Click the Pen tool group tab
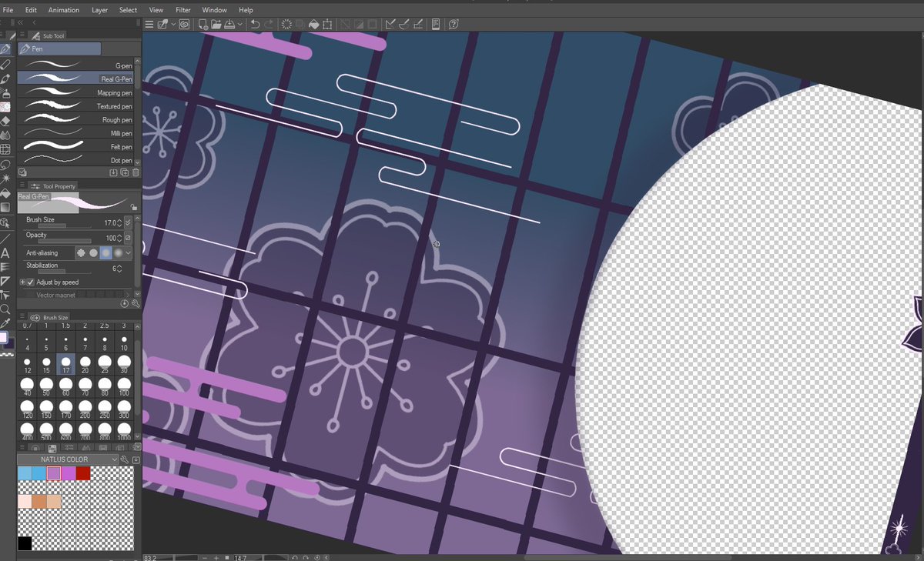Screen dimensions: 924x561 tap(60, 48)
